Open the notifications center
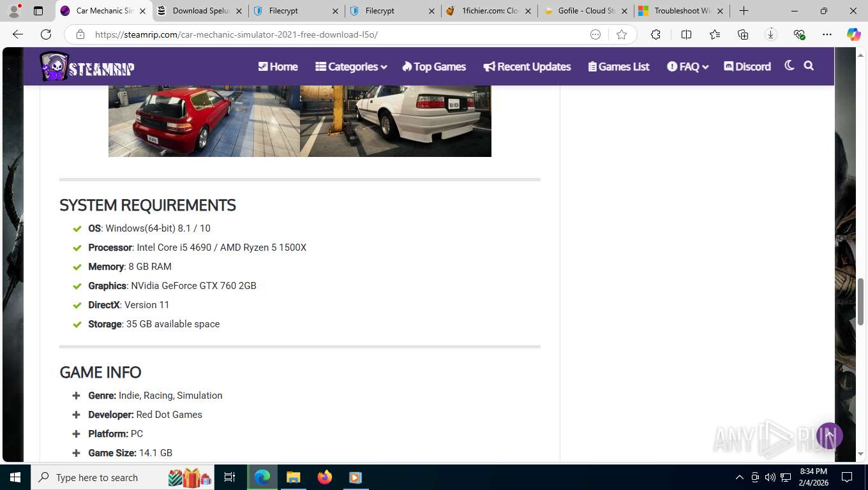 (847, 477)
